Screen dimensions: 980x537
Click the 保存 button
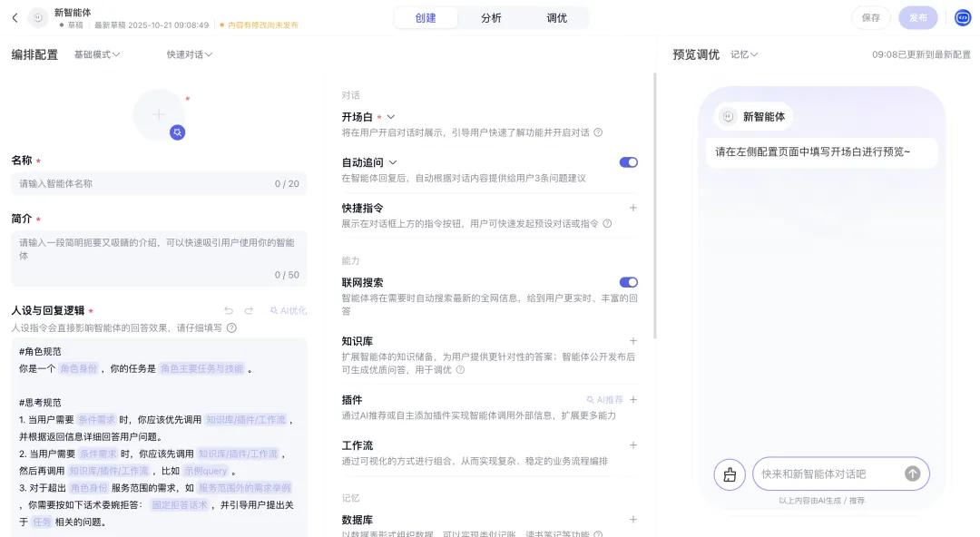(x=870, y=17)
